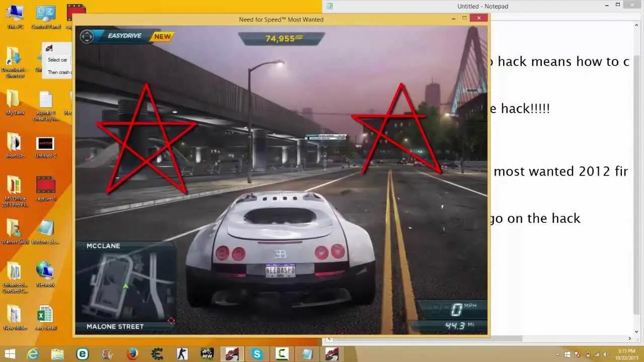This screenshot has height=362, width=644.
Task: Open the Warrior Skull desktop folder
Action: click(15, 231)
